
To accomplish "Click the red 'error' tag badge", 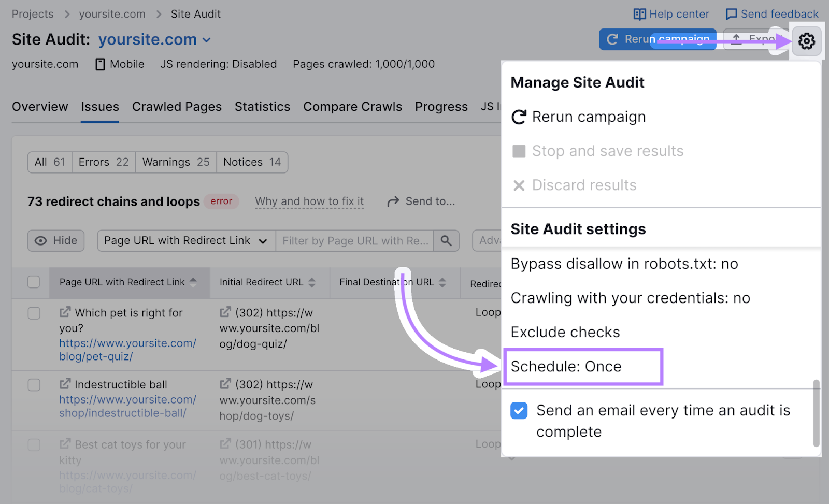I will [221, 201].
